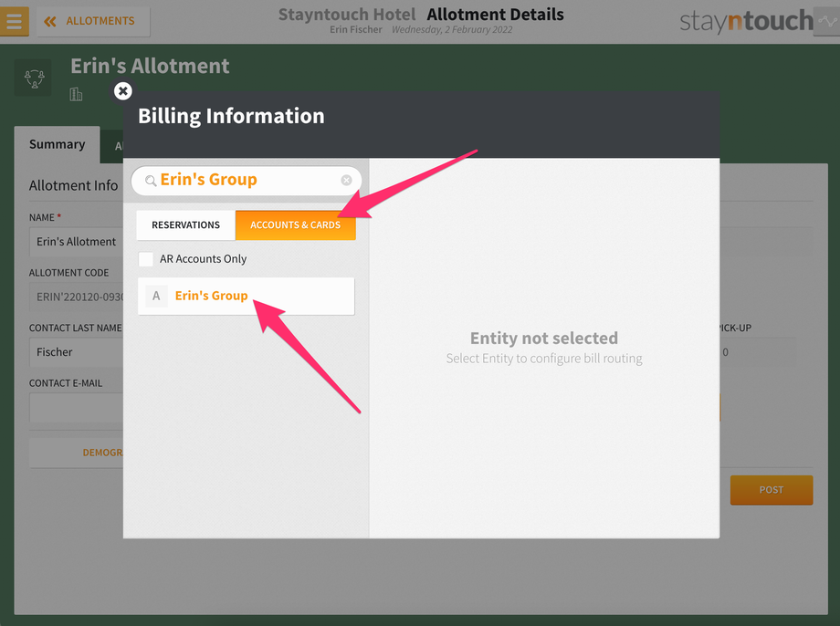Click the Contact E-mail field
The image size is (840, 626).
pyautogui.click(x=76, y=408)
